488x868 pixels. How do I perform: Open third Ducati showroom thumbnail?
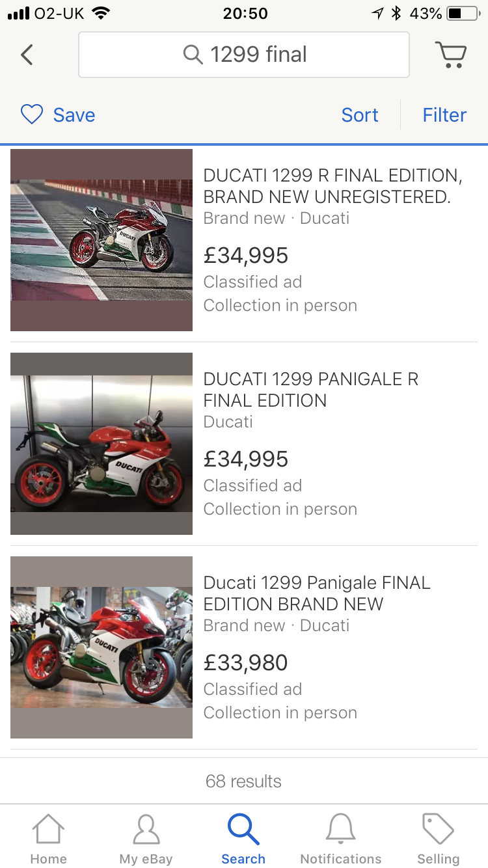(102, 647)
